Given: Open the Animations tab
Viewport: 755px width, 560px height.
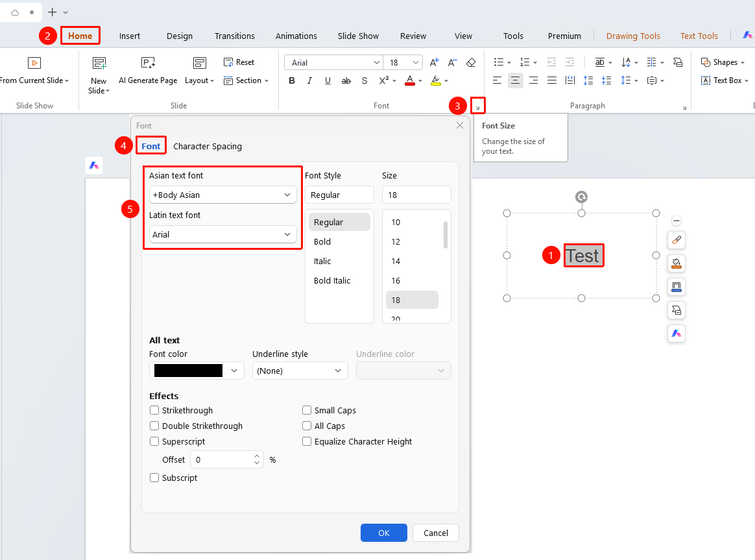Looking at the screenshot, I should [296, 36].
